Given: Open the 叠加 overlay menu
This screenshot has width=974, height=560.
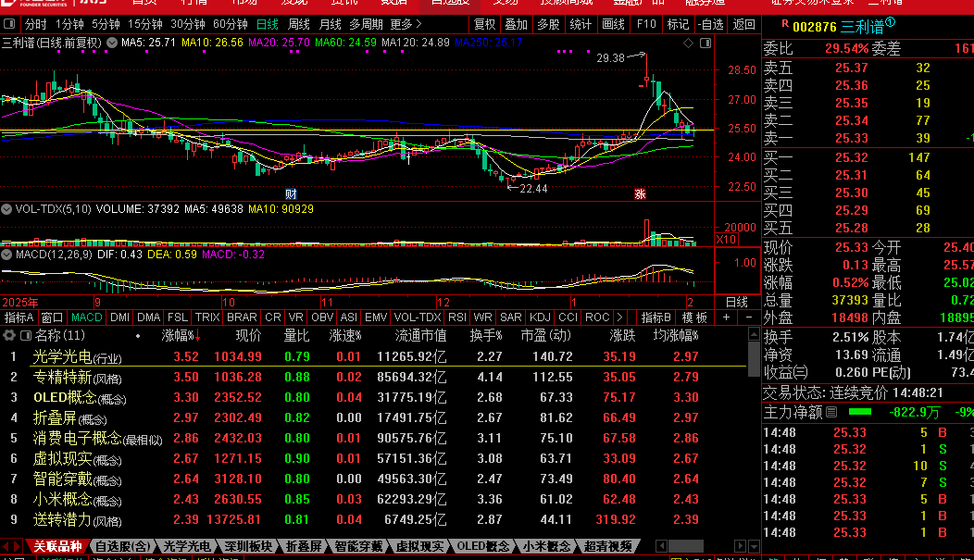Looking at the screenshot, I should 517,24.
